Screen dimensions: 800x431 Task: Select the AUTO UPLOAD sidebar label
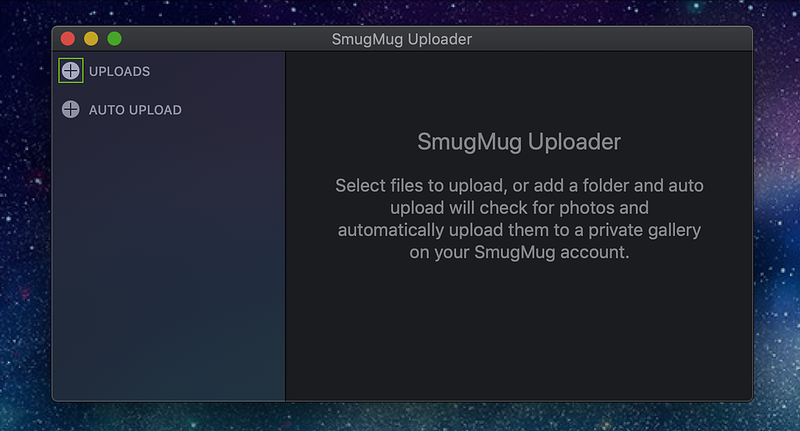pos(135,110)
